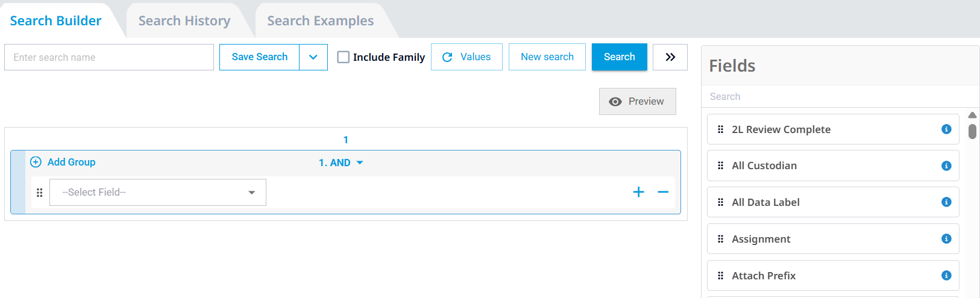980x298 pixels.
Task: Click drag handle for Attach Prefix field
Action: pos(720,276)
